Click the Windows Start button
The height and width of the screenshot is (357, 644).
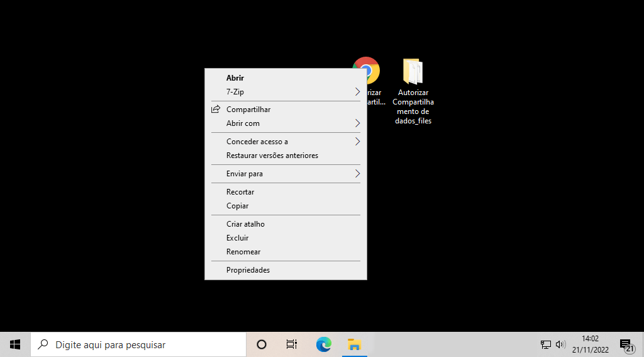15,344
